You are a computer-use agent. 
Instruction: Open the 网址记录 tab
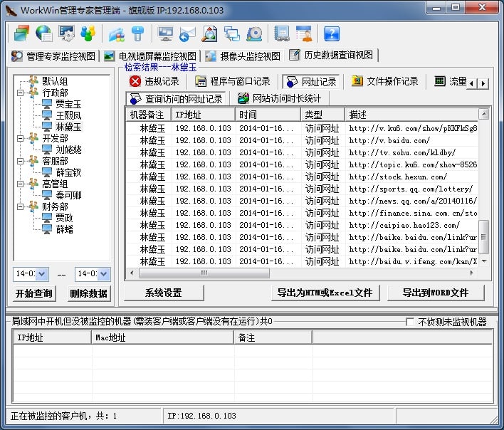[x=311, y=82]
